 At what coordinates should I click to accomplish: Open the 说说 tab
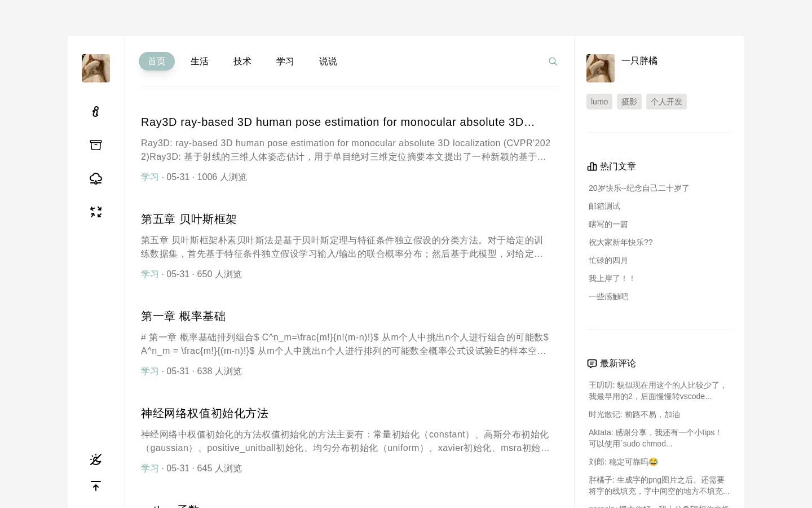click(328, 62)
